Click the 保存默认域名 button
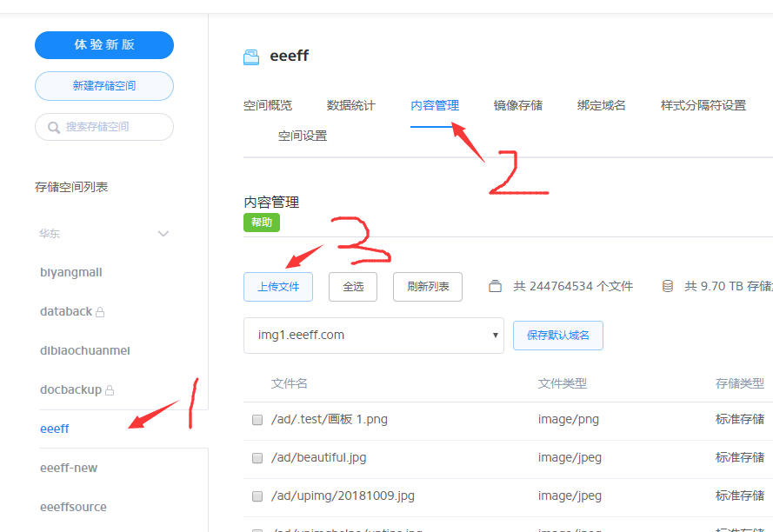773x532 pixels. [x=557, y=335]
